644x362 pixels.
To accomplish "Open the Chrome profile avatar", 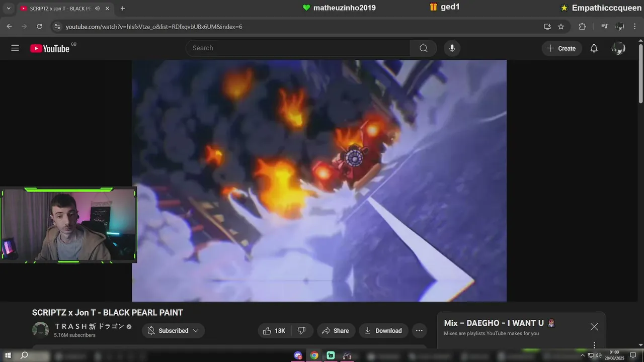I will click(x=620, y=27).
